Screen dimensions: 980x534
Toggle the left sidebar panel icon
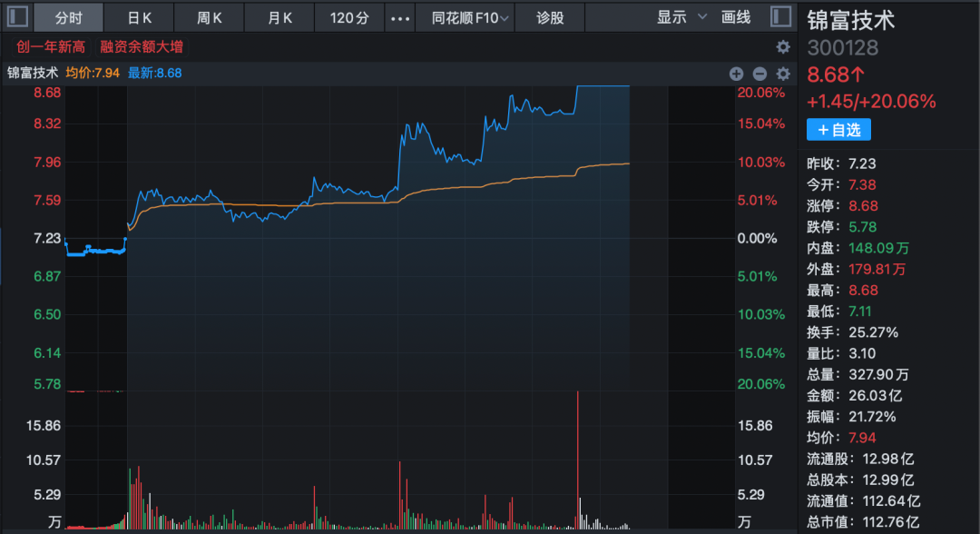point(17,17)
